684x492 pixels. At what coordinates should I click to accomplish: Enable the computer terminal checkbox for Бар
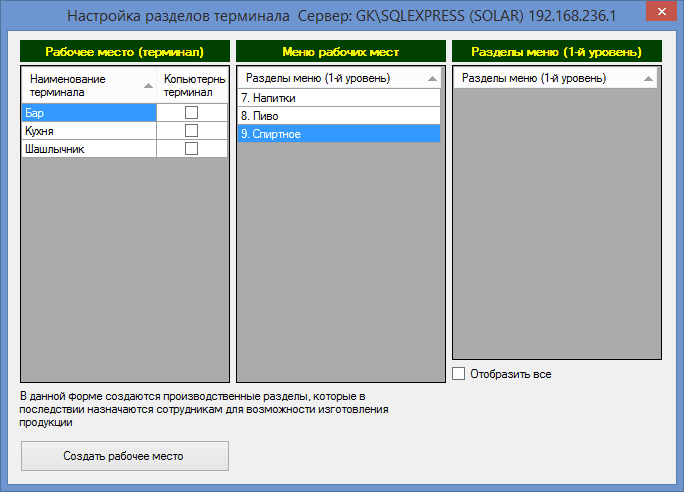(x=192, y=113)
